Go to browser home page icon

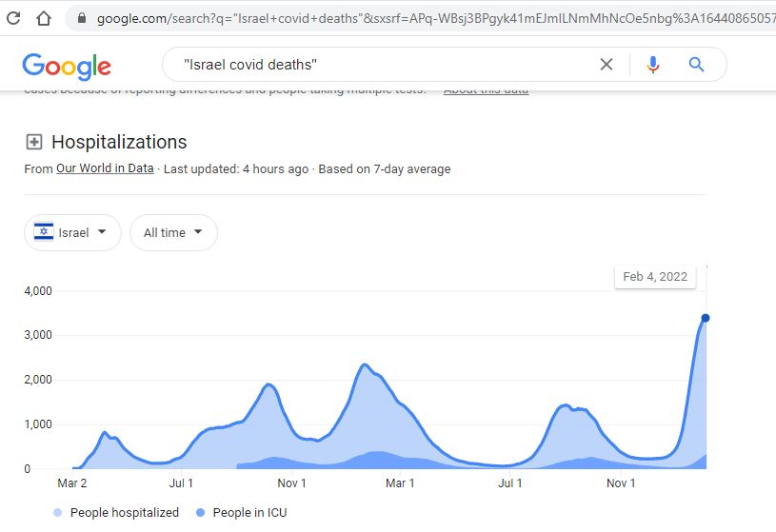[x=43, y=18]
